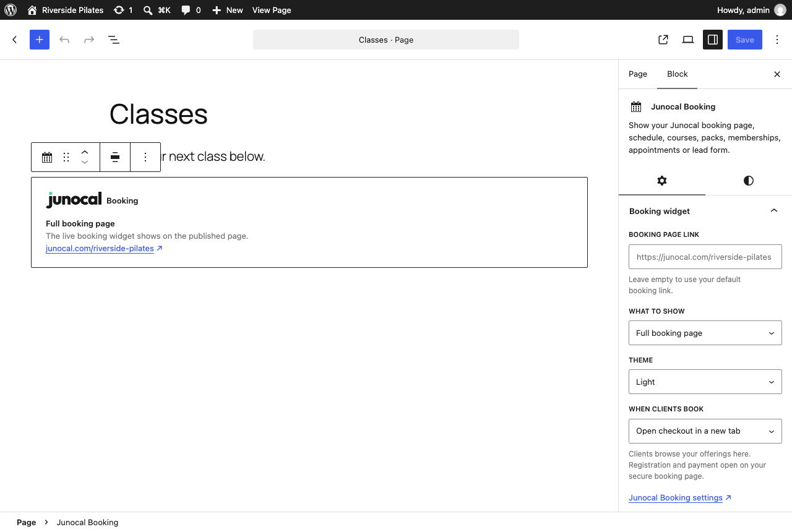Open the block Settings gear tab
Image resolution: width=792 pixels, height=532 pixels.
pos(662,181)
